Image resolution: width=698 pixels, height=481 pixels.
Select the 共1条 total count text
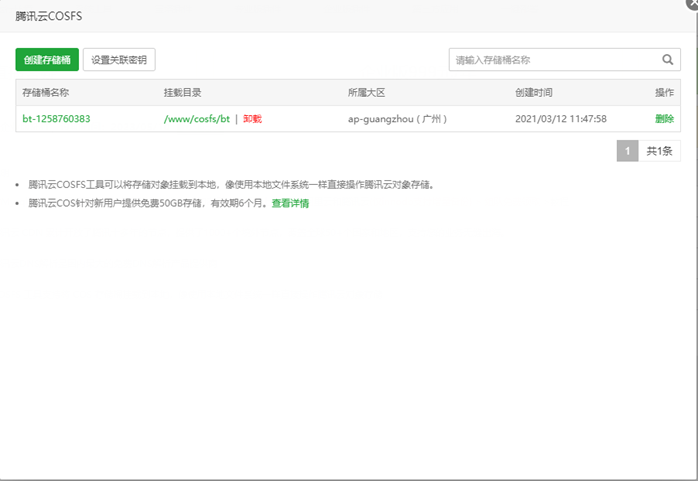click(659, 151)
